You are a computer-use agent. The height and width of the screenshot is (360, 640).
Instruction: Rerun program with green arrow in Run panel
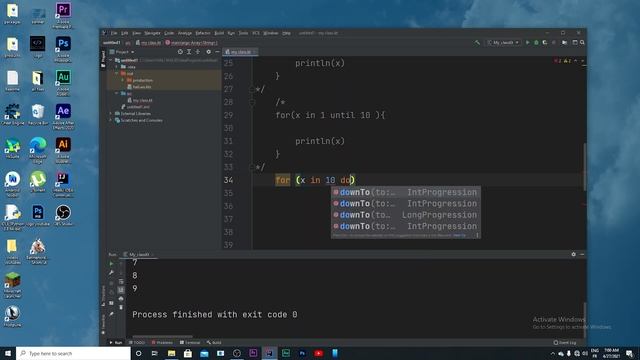[x=111, y=264]
